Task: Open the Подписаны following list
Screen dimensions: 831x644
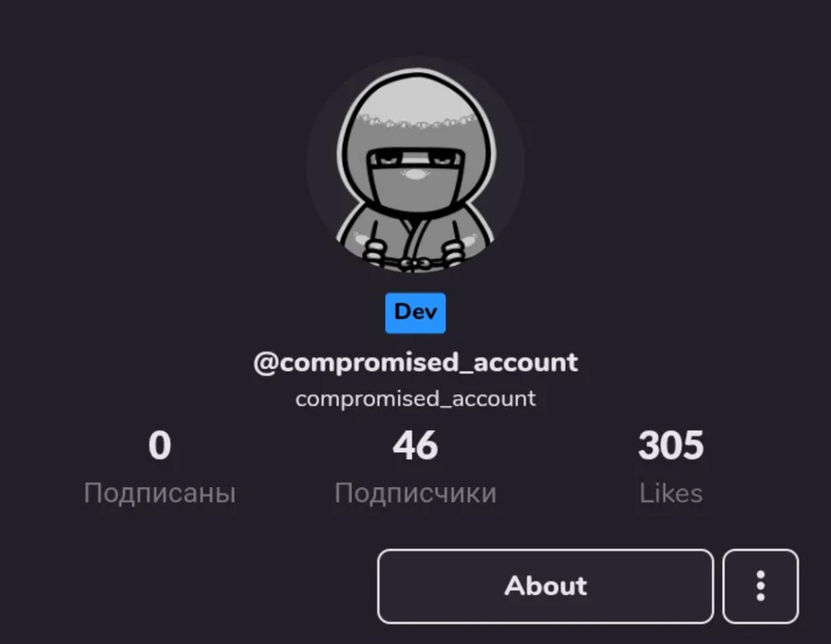Action: (160, 493)
